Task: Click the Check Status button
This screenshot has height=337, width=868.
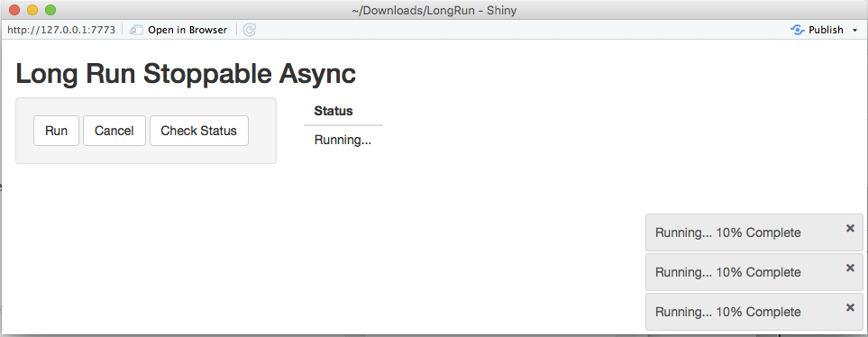Action: coord(198,131)
